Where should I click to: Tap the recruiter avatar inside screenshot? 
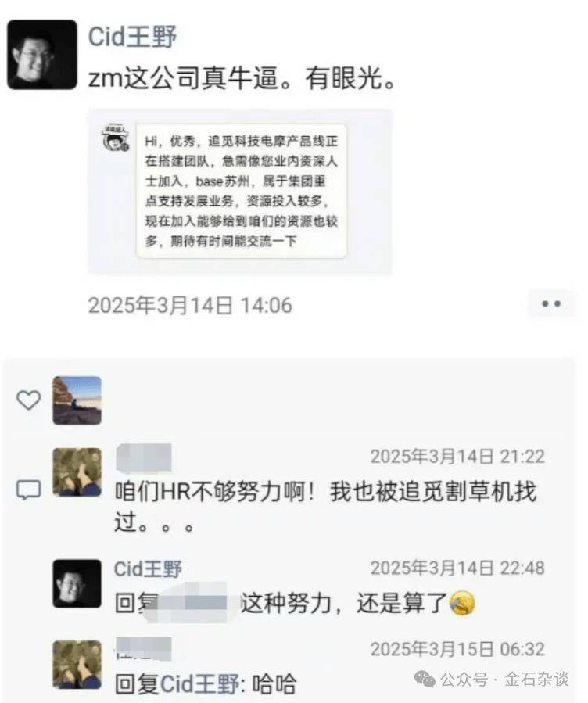[116, 138]
